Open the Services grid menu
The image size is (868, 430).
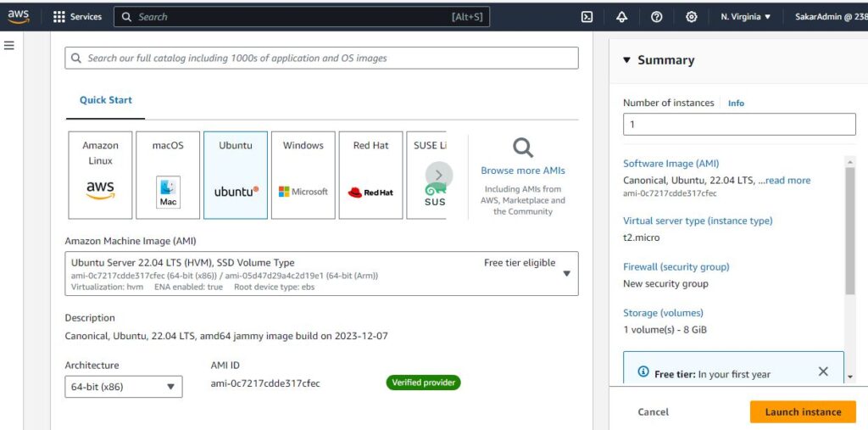click(77, 17)
